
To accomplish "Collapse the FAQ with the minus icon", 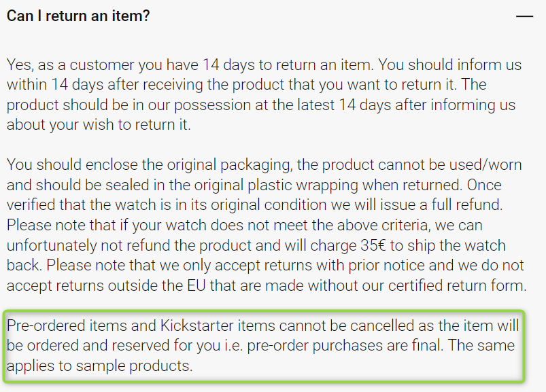I will [524, 16].
